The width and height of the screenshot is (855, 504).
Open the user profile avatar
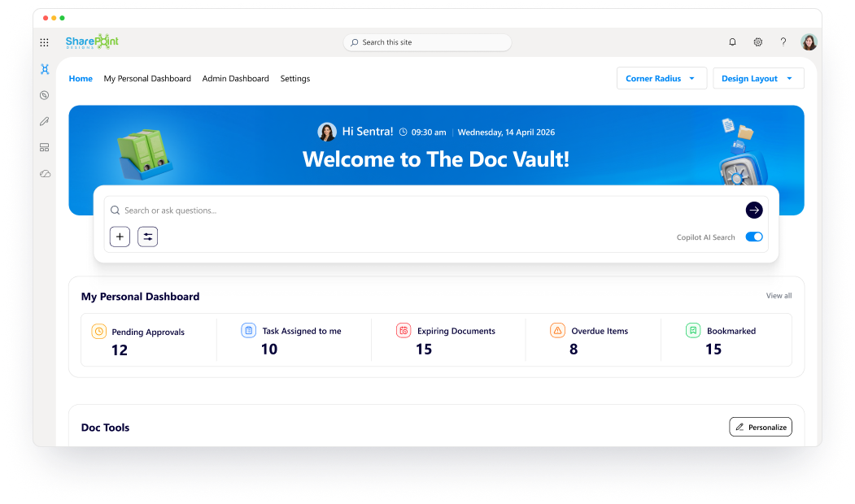click(x=809, y=42)
